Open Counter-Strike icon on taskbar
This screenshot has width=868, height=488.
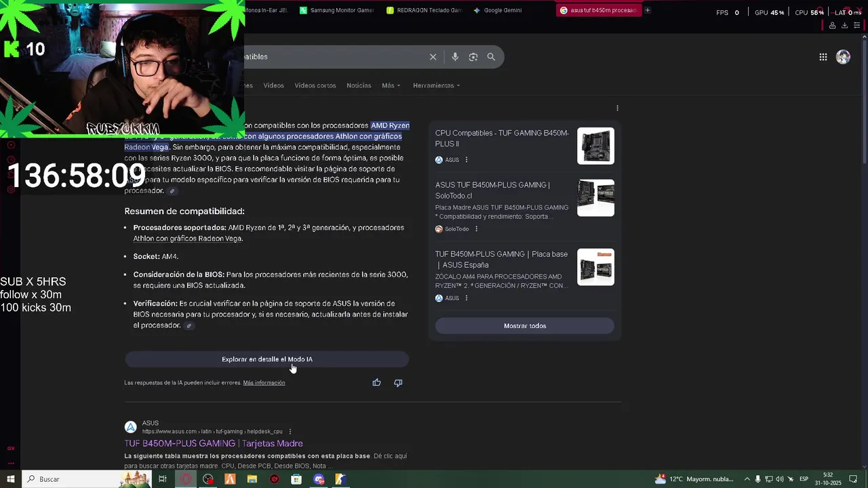[x=340, y=479]
